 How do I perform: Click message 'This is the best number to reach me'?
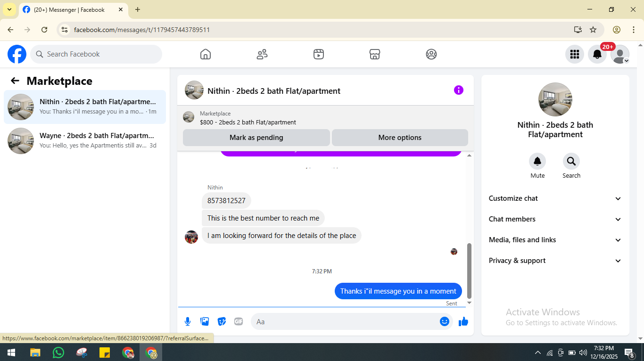click(x=263, y=218)
